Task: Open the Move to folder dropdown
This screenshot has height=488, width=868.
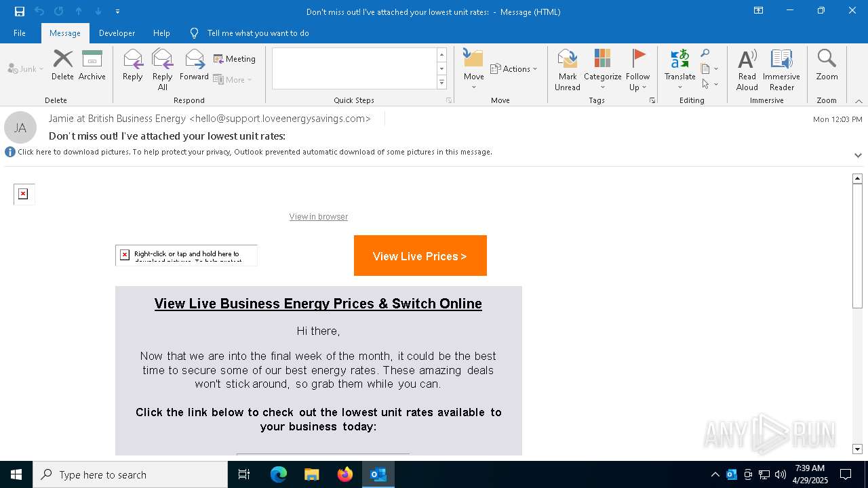Action: (x=474, y=69)
